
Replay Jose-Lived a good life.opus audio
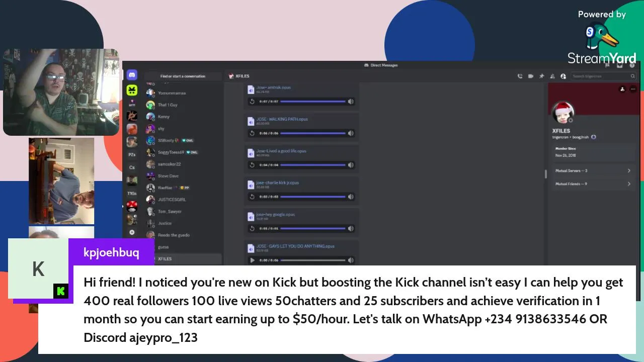point(252,165)
